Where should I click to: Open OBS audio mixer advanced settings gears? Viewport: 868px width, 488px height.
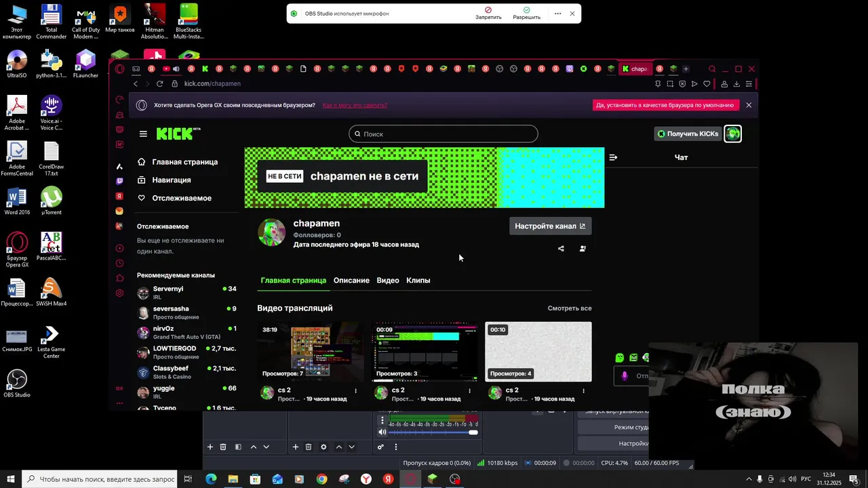[x=381, y=447]
